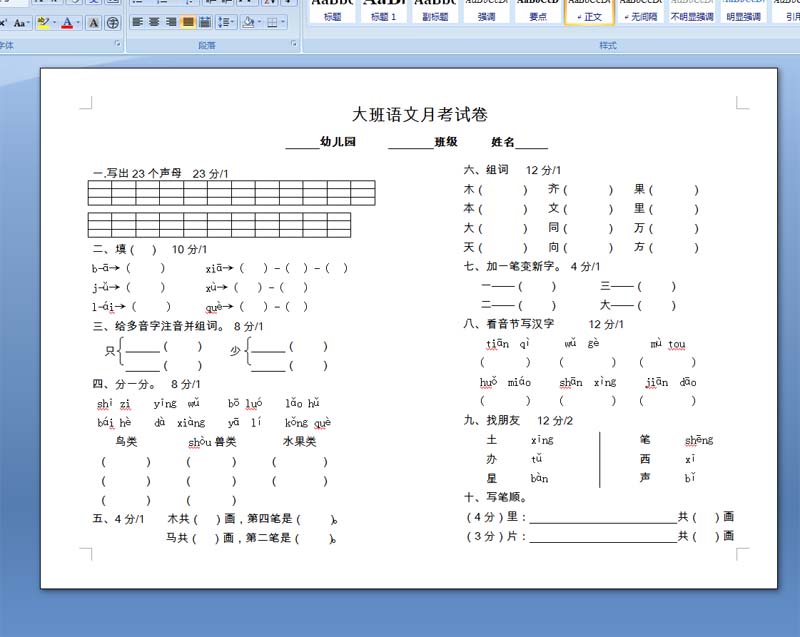Toggle the highlighted justify alignment button
Screen dimensions: 800x637
tap(188, 22)
